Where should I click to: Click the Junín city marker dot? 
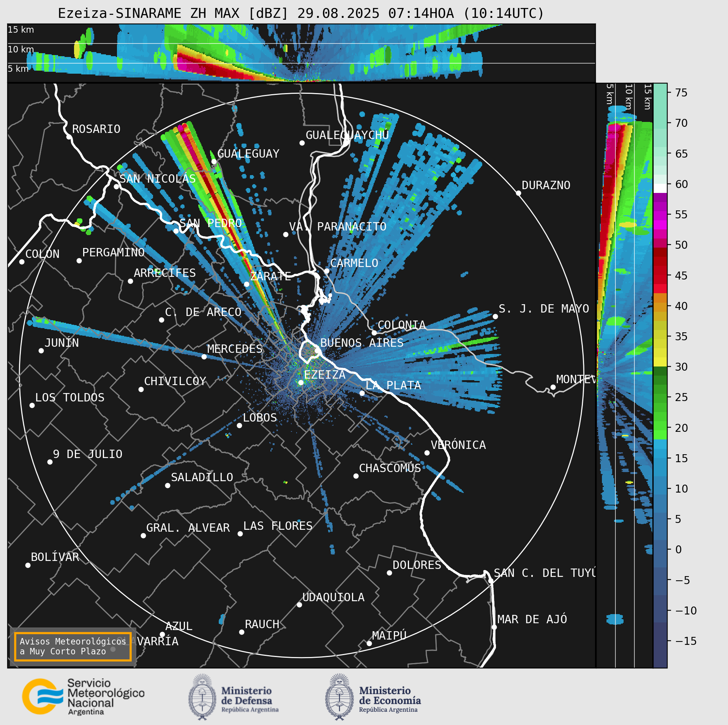coord(41,351)
